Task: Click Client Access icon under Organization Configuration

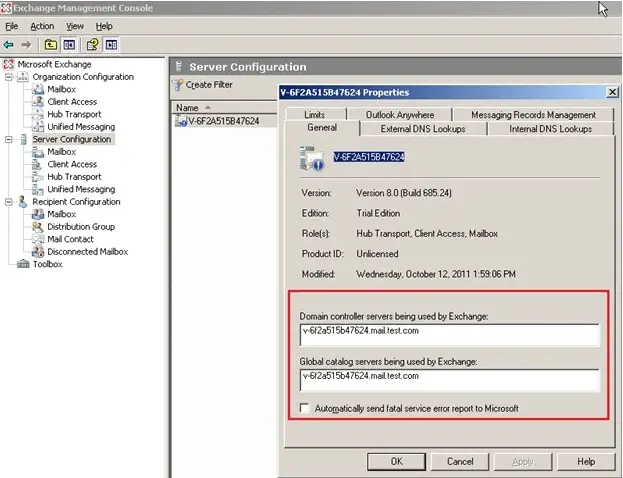Action: pos(38,102)
